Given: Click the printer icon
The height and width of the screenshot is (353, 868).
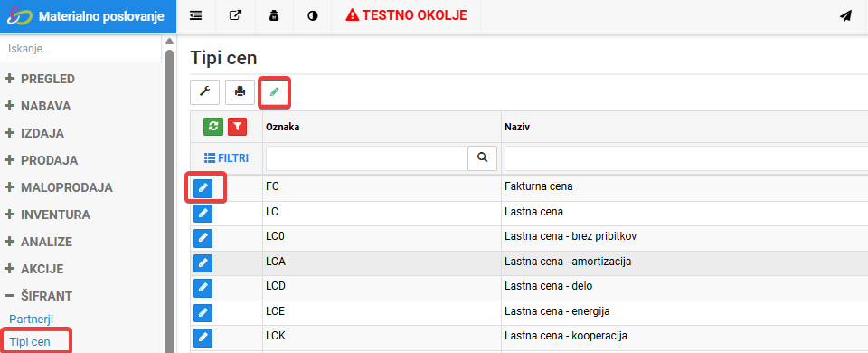Looking at the screenshot, I should point(240,92).
